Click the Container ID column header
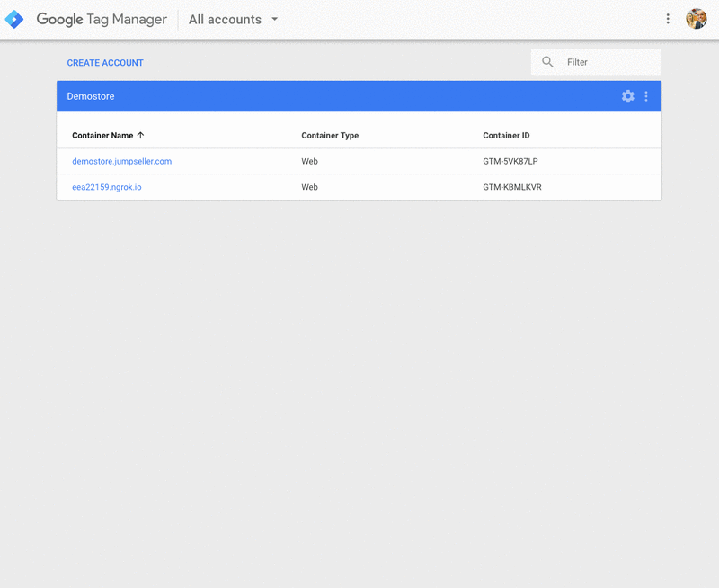The image size is (719, 588). click(x=506, y=136)
